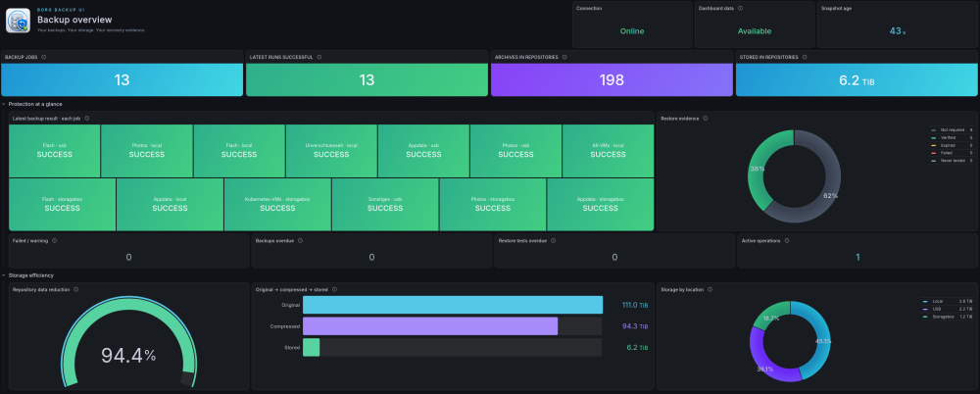The height and width of the screenshot is (394, 980).
Task: Open Latest backup result panel title menu
Action: pos(47,119)
